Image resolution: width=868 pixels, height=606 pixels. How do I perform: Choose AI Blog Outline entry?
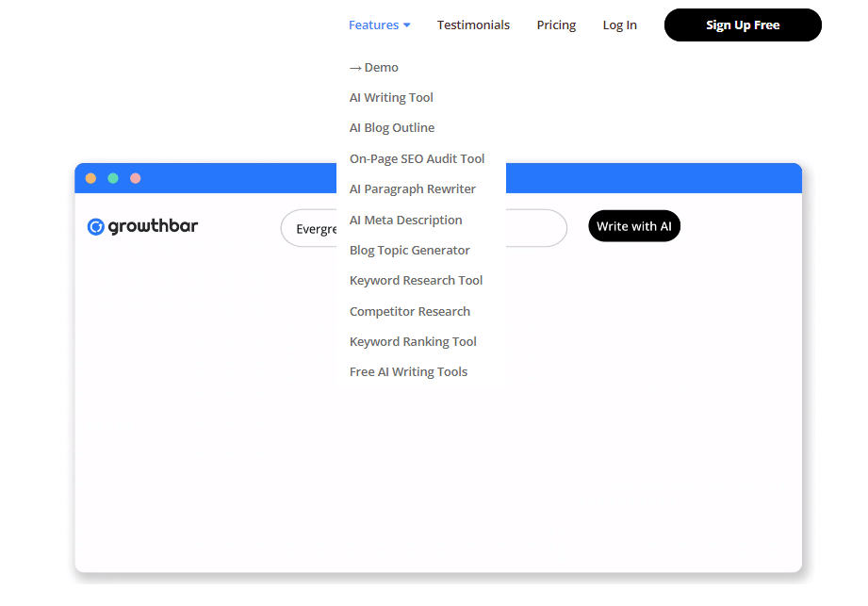pyautogui.click(x=392, y=128)
